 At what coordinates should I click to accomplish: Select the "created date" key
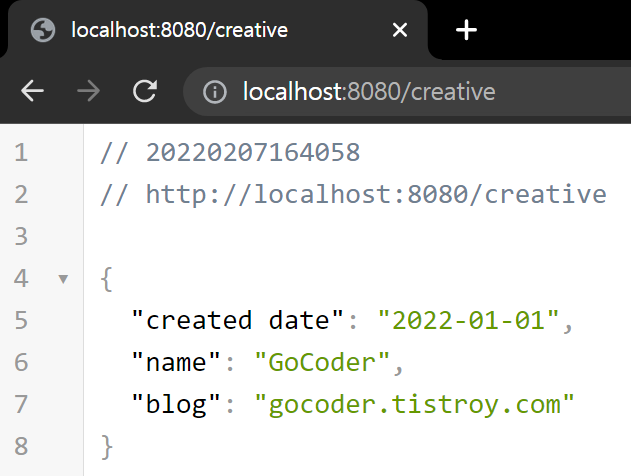[237, 321]
